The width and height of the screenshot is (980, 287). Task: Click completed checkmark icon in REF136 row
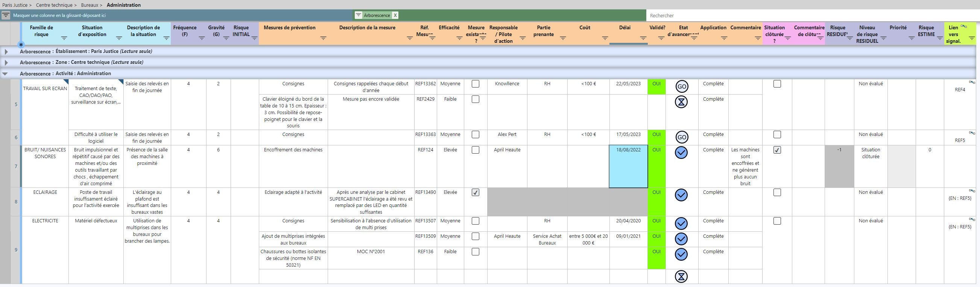coord(681,254)
